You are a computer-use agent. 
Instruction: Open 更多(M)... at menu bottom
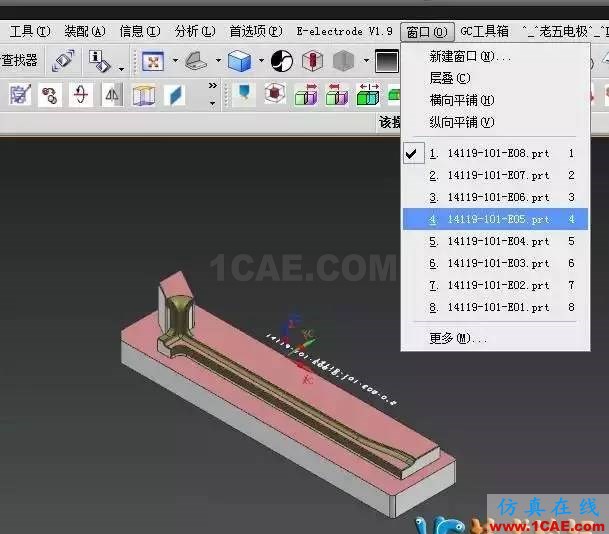495,338
